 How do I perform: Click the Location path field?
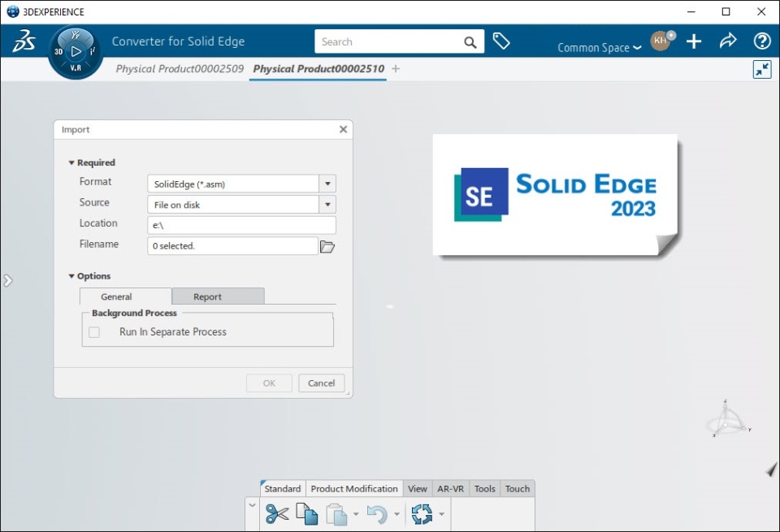(242, 225)
